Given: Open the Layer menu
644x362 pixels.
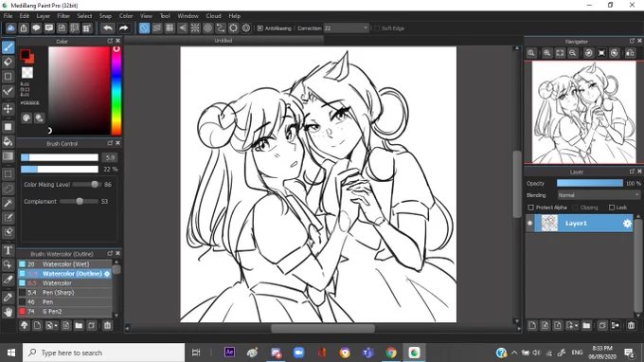Looking at the screenshot, I should [x=44, y=16].
